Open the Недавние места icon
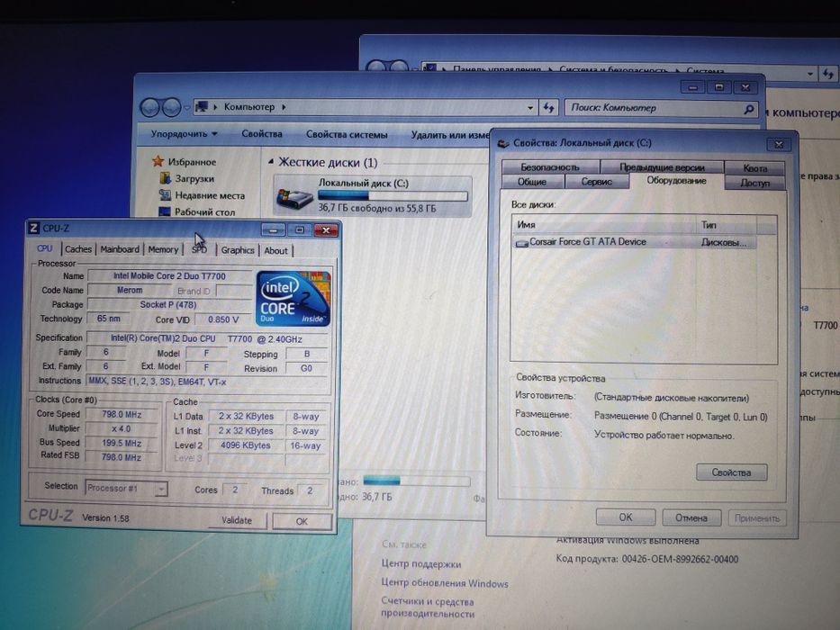Screen dimensions: 840x630 165,195
